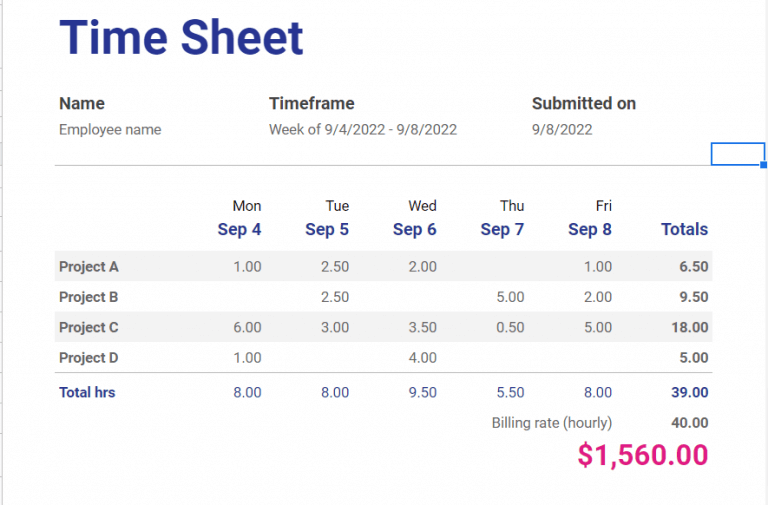The width and height of the screenshot is (768, 505).
Task: Select the Billing rate (hourly) label
Action: tap(552, 423)
